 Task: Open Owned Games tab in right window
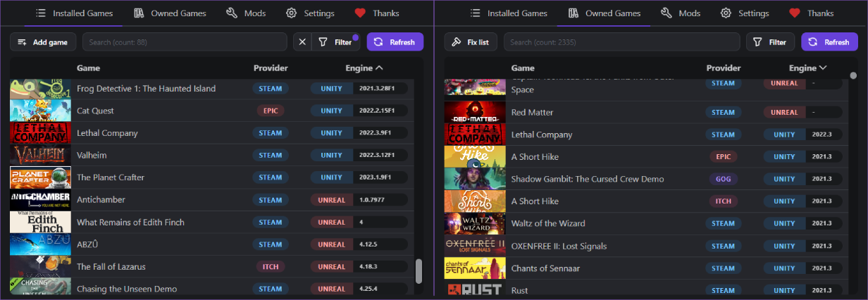604,13
